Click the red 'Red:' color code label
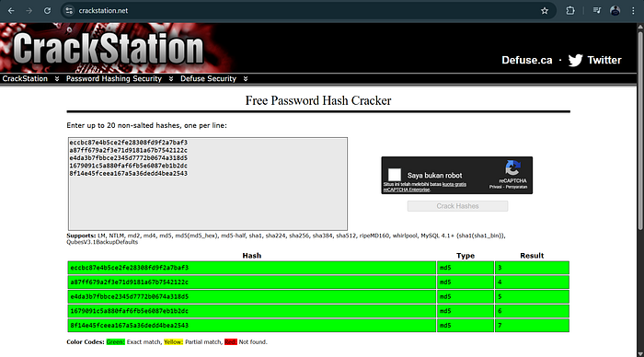644x357 pixels. pyautogui.click(x=231, y=341)
